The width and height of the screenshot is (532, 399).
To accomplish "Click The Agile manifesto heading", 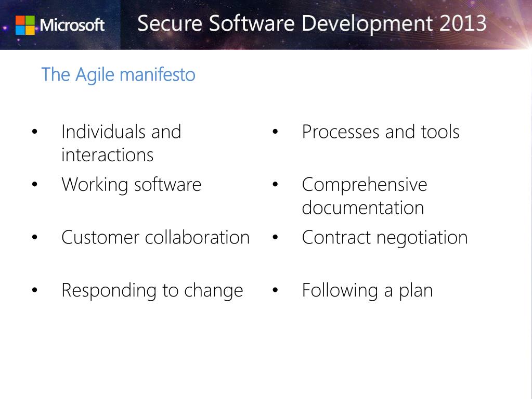I will [118, 74].
